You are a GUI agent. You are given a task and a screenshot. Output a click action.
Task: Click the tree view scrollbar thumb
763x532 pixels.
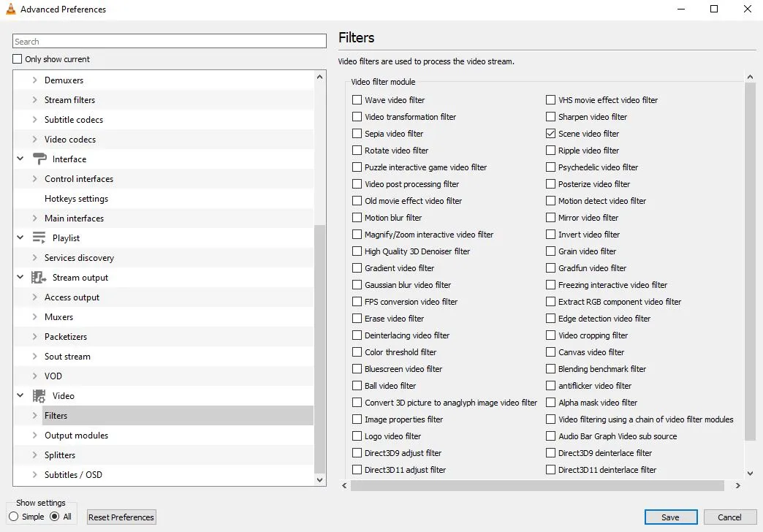click(319, 349)
